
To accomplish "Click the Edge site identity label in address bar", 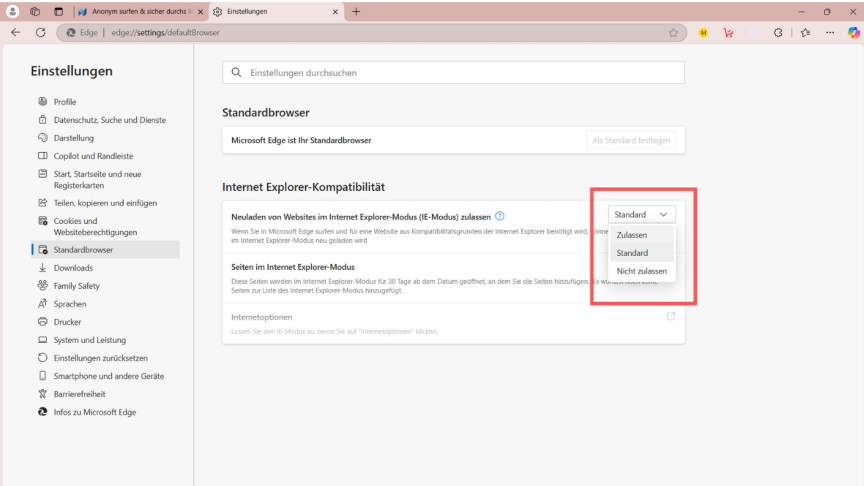I will [82, 33].
